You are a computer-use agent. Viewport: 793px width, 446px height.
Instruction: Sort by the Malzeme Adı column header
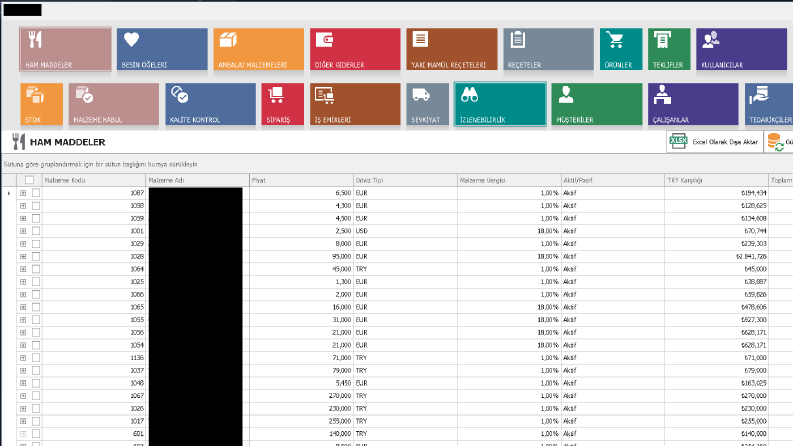pyautogui.click(x=198, y=180)
